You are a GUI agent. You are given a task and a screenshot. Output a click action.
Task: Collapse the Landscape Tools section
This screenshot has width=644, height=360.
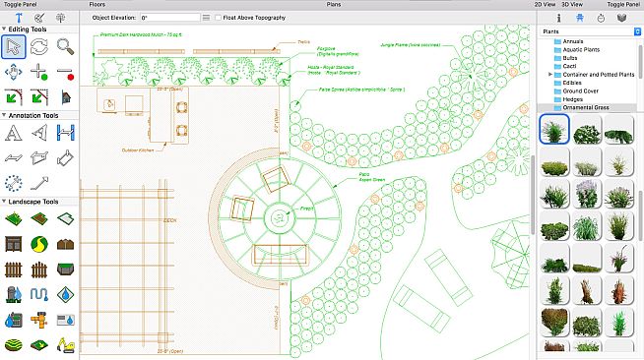pos(4,202)
